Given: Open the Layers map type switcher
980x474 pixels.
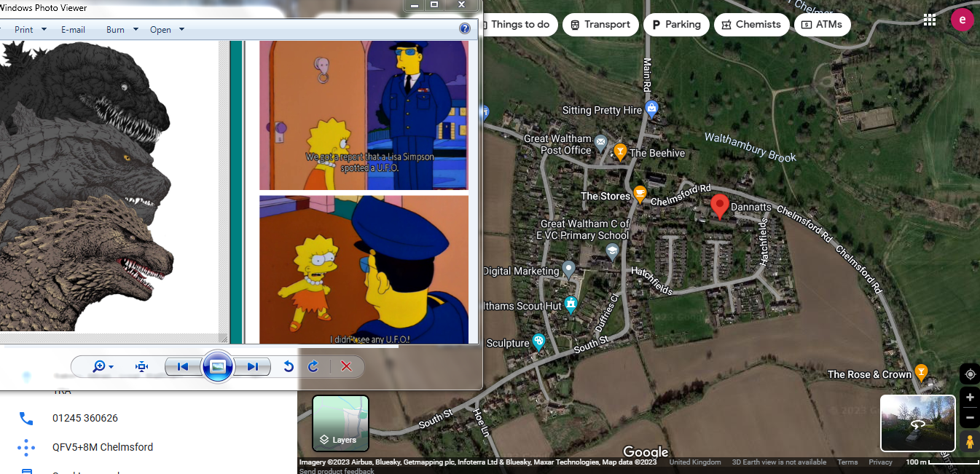Looking at the screenshot, I should click(x=340, y=423).
